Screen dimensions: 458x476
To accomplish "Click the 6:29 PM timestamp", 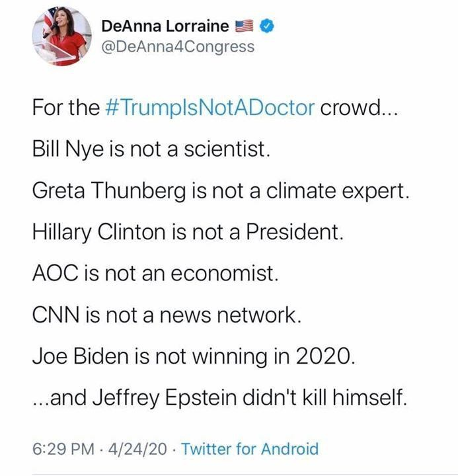I will (62, 450).
